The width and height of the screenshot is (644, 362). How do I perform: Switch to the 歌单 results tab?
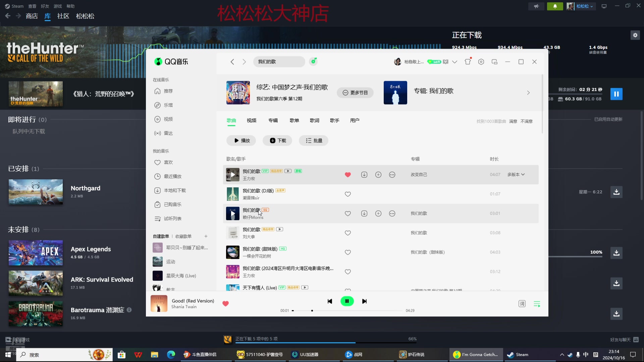click(294, 121)
